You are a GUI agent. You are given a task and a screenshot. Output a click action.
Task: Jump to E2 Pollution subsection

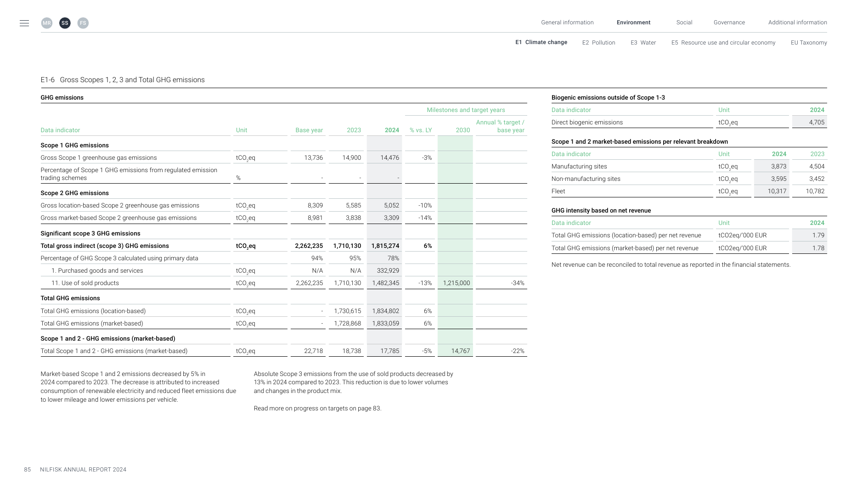click(598, 43)
